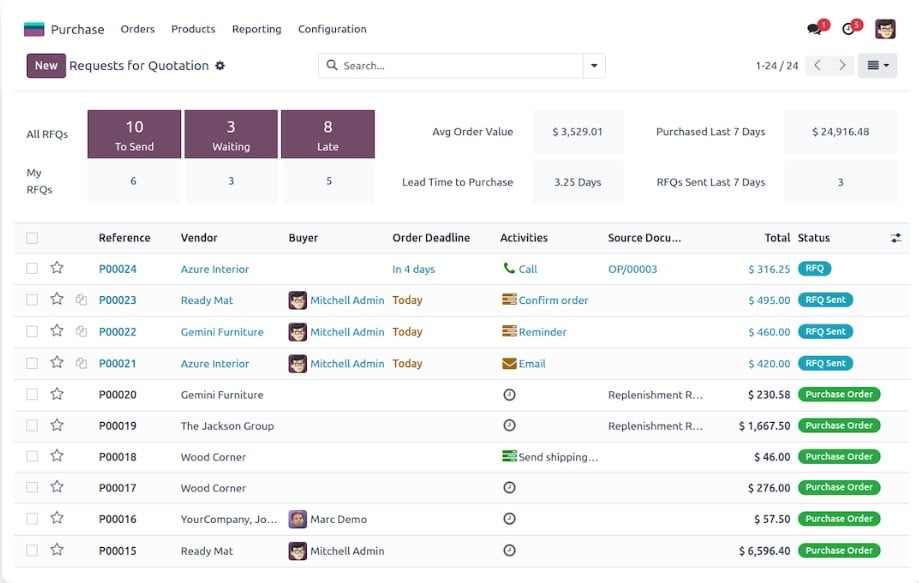Star the P00024 order as favorite
This screenshot has height=583, width=919.
pyautogui.click(x=57, y=268)
